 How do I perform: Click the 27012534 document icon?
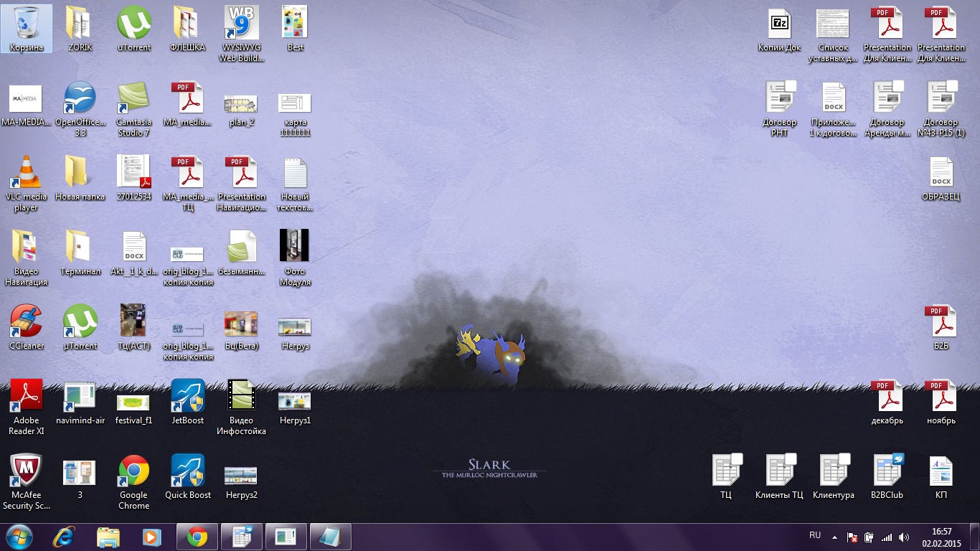pyautogui.click(x=133, y=179)
